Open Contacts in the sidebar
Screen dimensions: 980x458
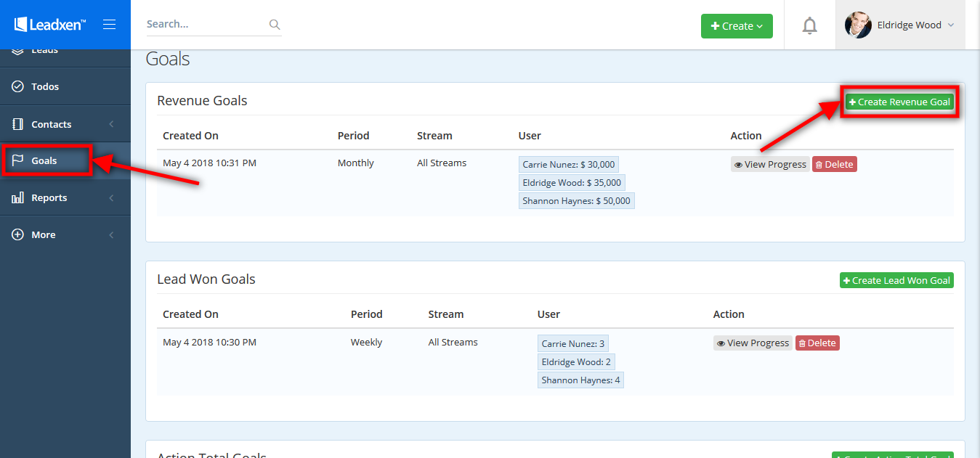pyautogui.click(x=65, y=124)
